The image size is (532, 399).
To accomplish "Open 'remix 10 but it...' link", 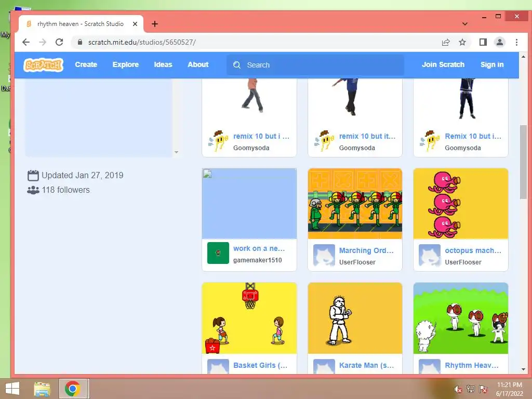I will click(367, 136).
